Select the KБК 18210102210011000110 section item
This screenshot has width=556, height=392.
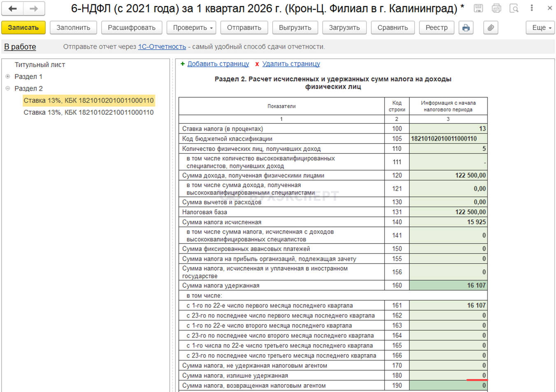(88, 112)
